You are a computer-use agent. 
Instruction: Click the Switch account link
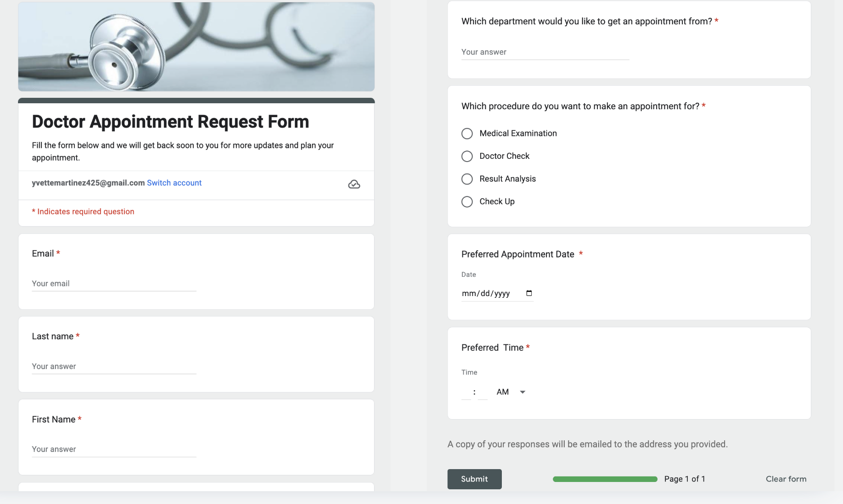(174, 183)
